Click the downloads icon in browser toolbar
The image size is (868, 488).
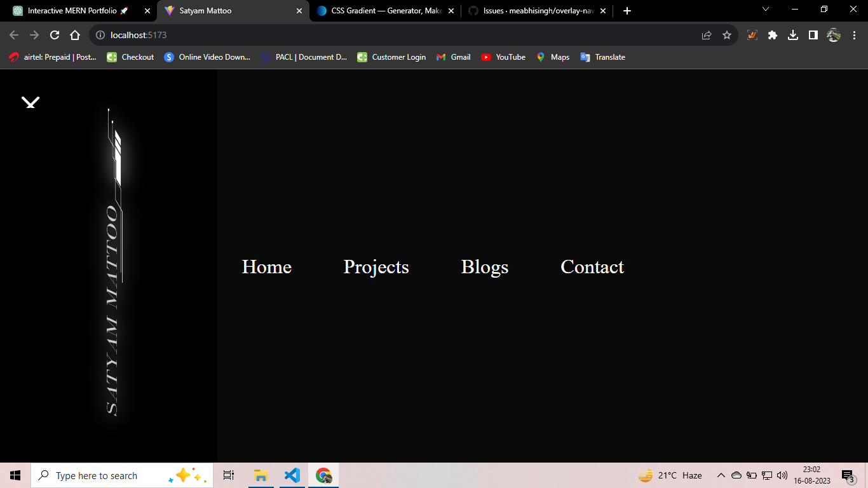tap(792, 36)
